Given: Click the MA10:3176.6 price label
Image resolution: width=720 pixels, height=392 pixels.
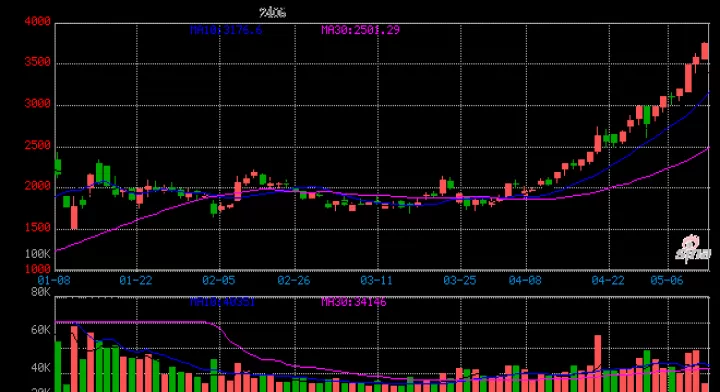Looking at the screenshot, I should (226, 30).
